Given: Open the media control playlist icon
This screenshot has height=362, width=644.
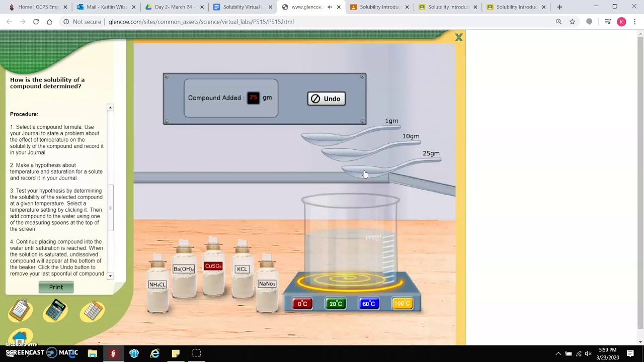Looking at the screenshot, I should pyautogui.click(x=608, y=22).
